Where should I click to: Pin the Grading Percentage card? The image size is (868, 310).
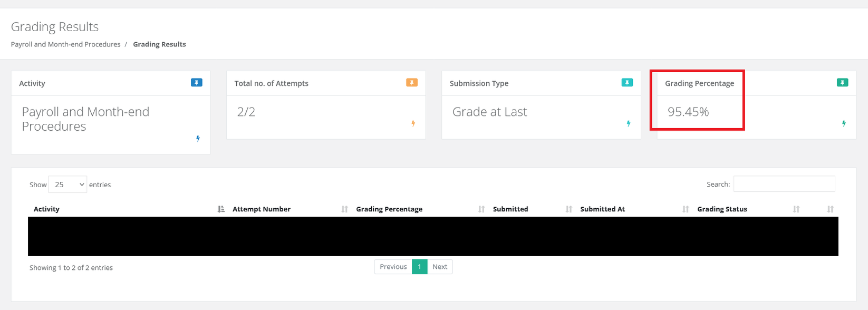(843, 82)
